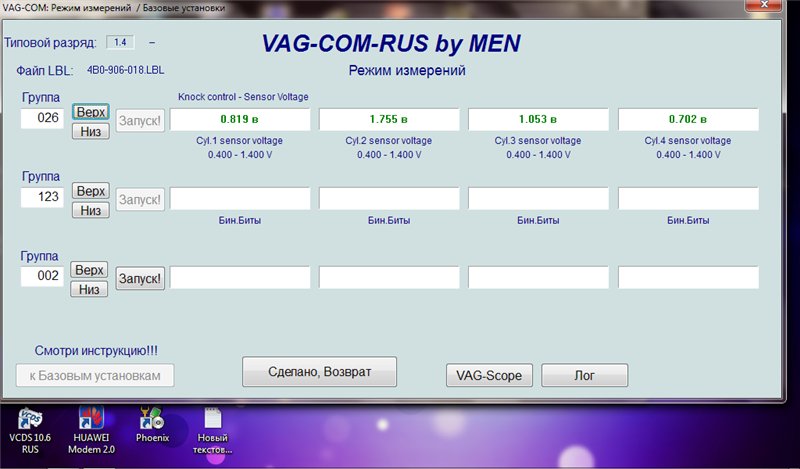Open VAG-Scope

tap(489, 376)
